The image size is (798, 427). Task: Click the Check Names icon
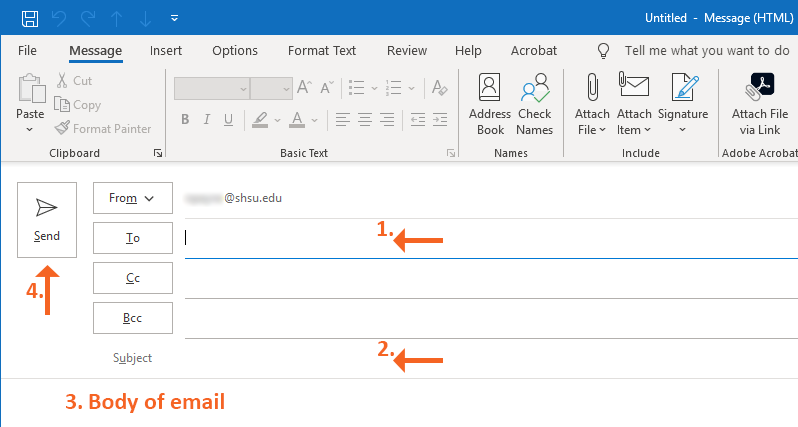point(535,105)
